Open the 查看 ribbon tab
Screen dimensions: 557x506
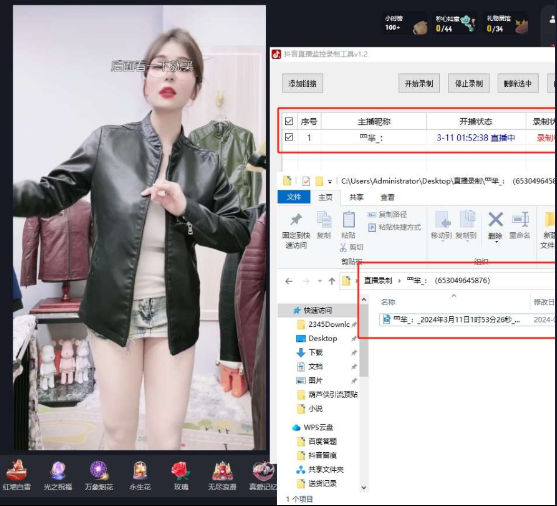[x=387, y=197]
